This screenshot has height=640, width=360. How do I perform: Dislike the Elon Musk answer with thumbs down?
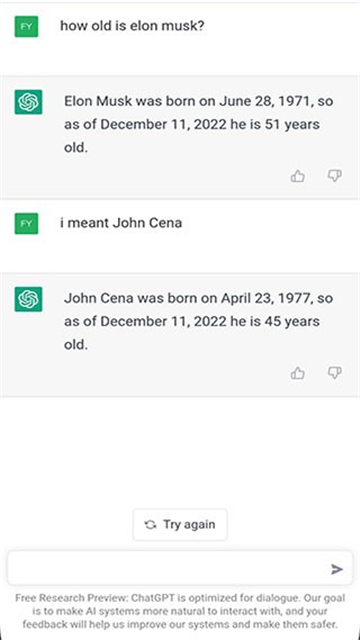[335, 176]
